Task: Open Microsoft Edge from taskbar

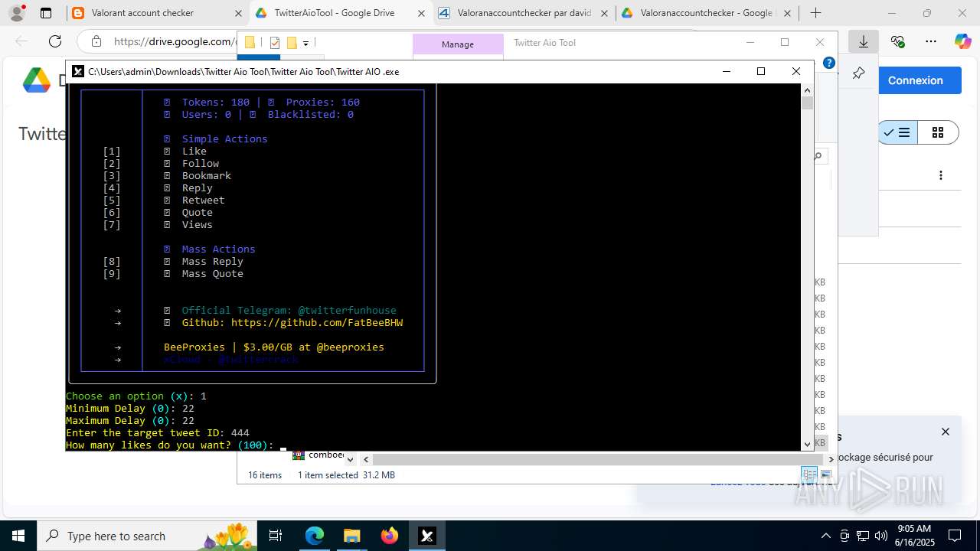Action: pos(315,536)
